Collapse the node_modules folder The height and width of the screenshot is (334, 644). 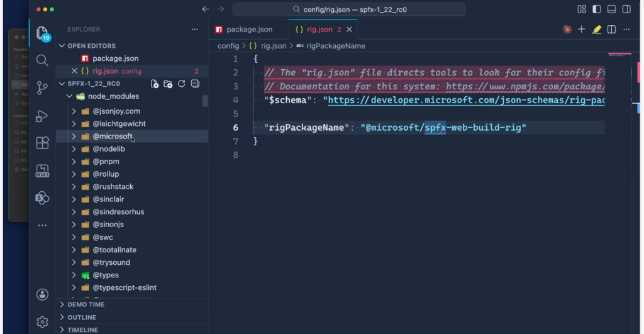pos(68,96)
